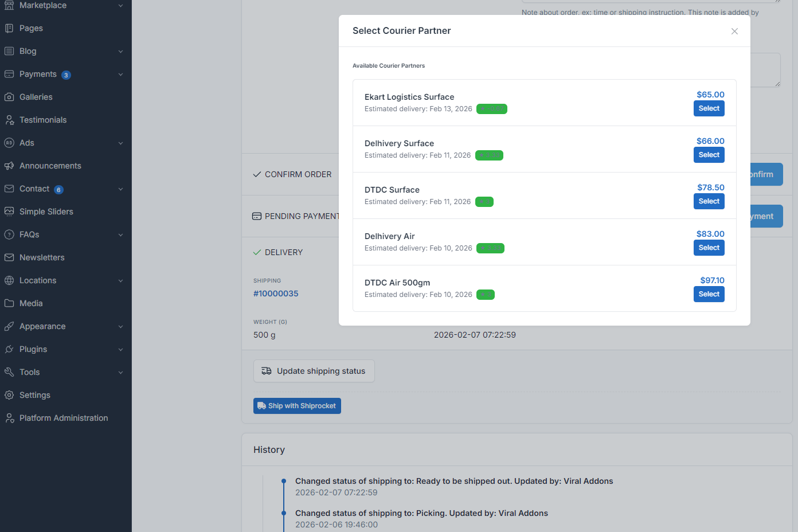Open Galleries in the sidebar
The image size is (798, 532).
(x=36, y=97)
